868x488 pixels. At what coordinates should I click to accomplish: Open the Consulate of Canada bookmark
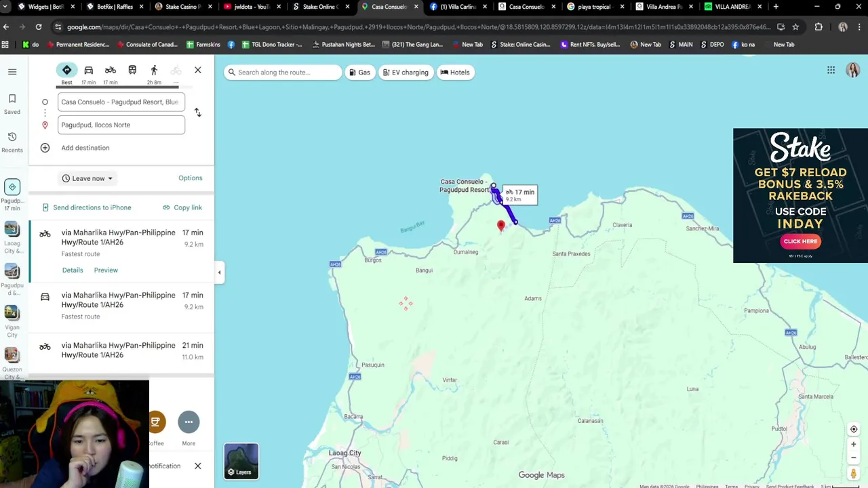point(146,44)
